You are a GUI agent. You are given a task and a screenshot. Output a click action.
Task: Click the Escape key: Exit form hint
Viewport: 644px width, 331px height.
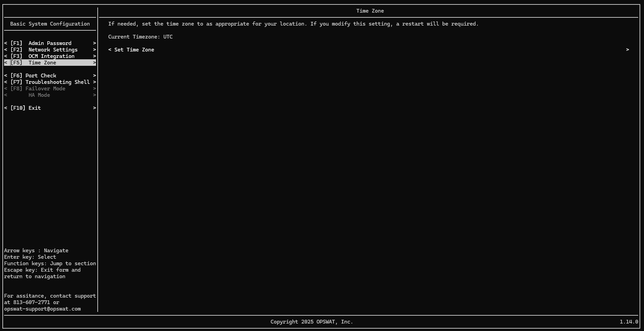[43, 273]
